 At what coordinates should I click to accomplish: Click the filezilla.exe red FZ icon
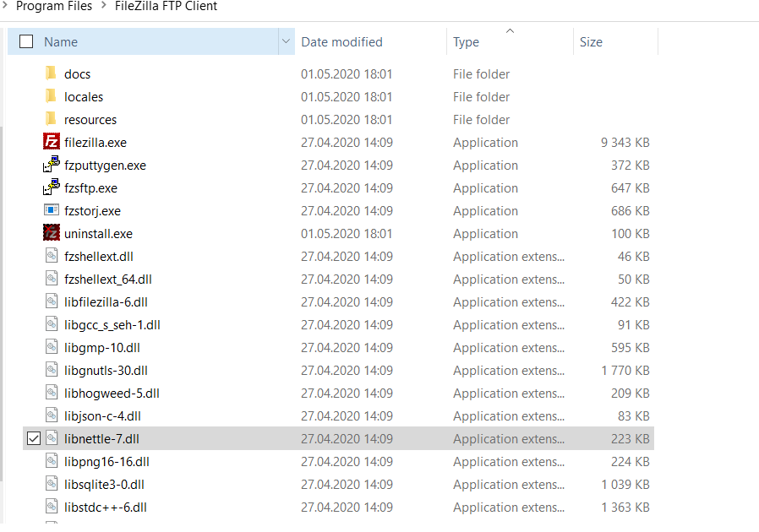[x=52, y=142]
